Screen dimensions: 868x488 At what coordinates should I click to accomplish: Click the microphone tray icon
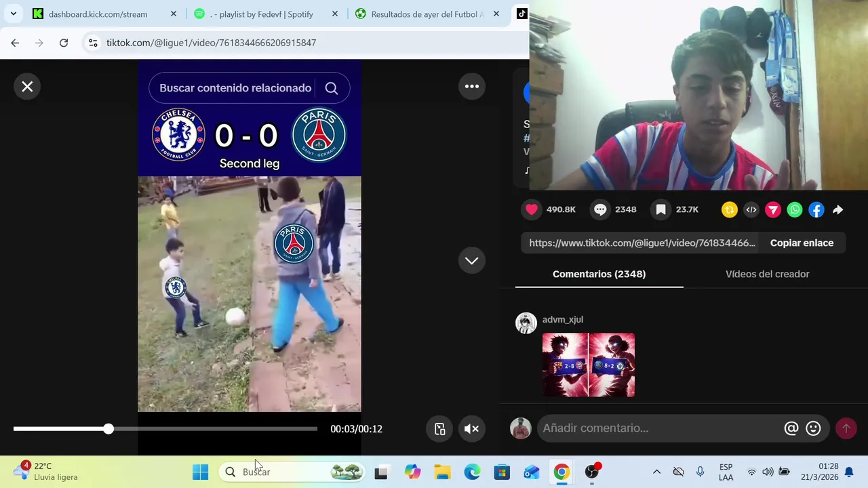point(700,472)
